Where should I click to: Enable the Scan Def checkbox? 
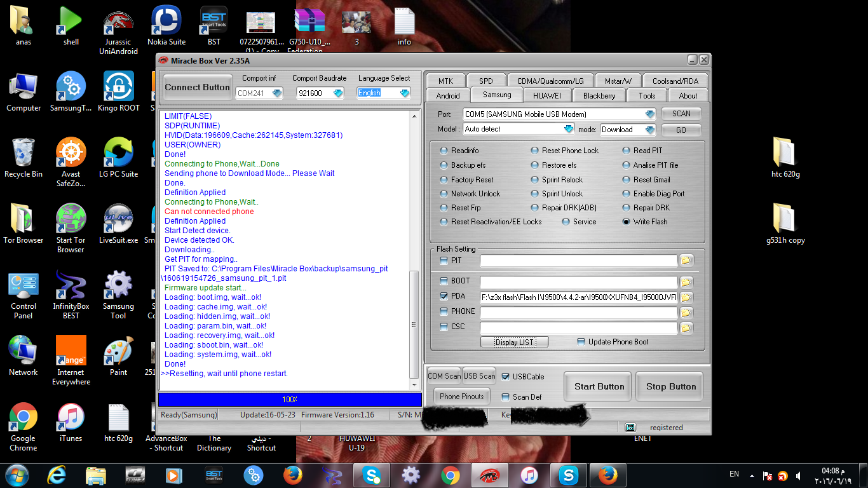[506, 397]
